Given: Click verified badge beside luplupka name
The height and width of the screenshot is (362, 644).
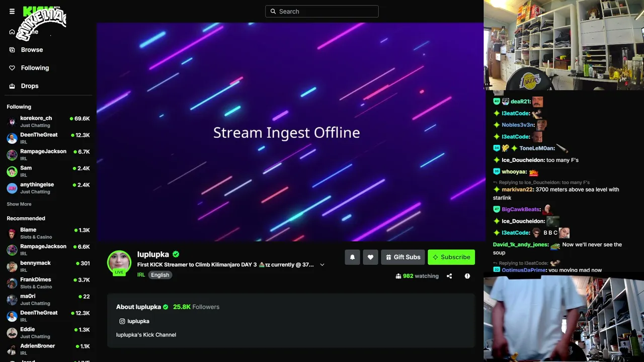Looking at the screenshot, I should (176, 254).
